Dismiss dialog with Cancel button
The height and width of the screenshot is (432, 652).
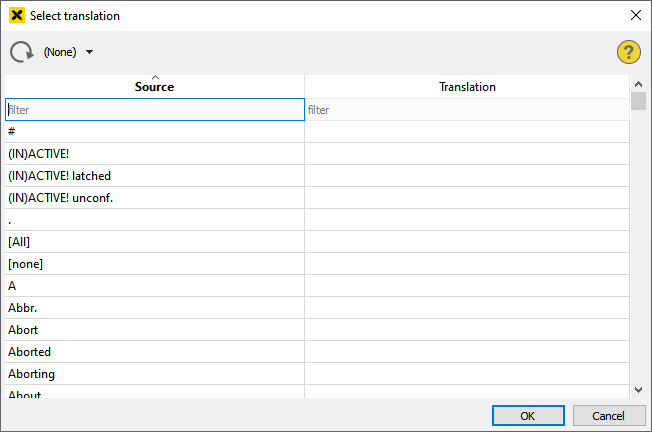[x=609, y=416]
